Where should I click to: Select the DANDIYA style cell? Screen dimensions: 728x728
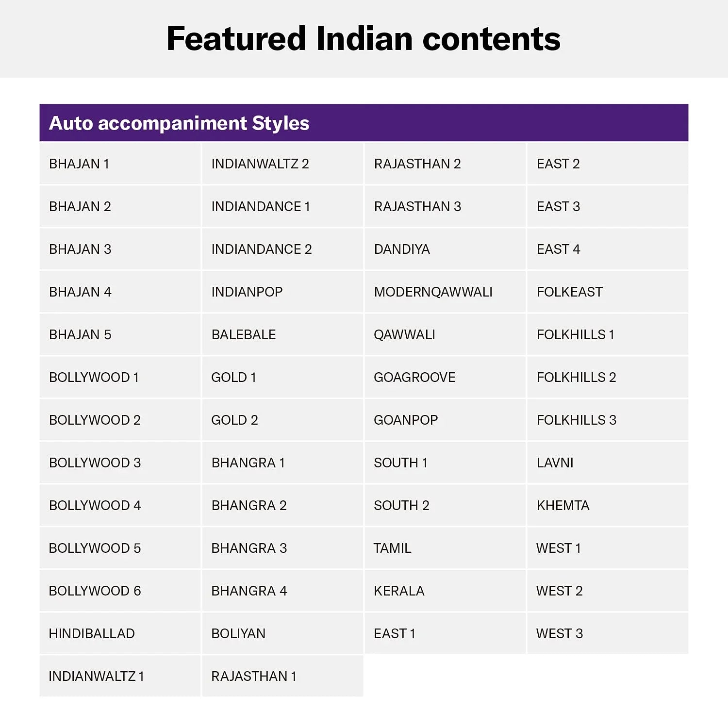coord(402,249)
